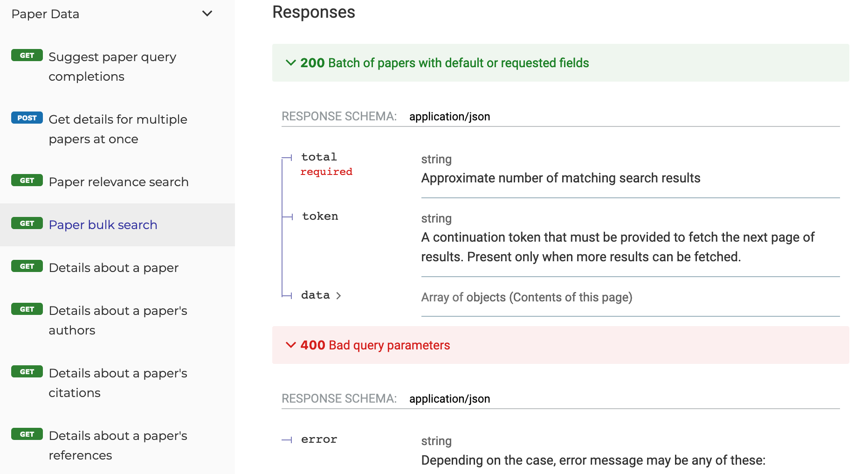
Task: Click GET badge for paper's citations
Action: pos(27,372)
